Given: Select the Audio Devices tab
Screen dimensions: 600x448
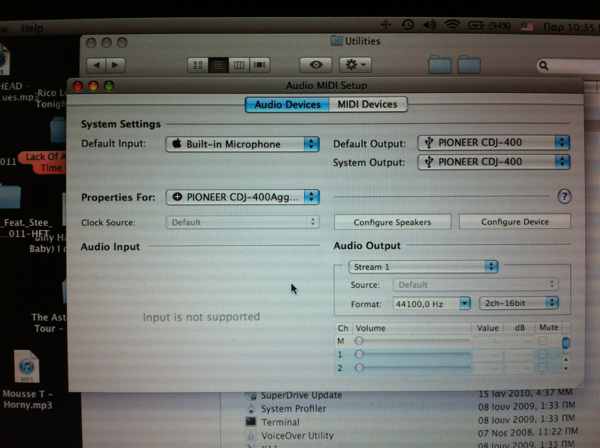Looking at the screenshot, I should 287,104.
